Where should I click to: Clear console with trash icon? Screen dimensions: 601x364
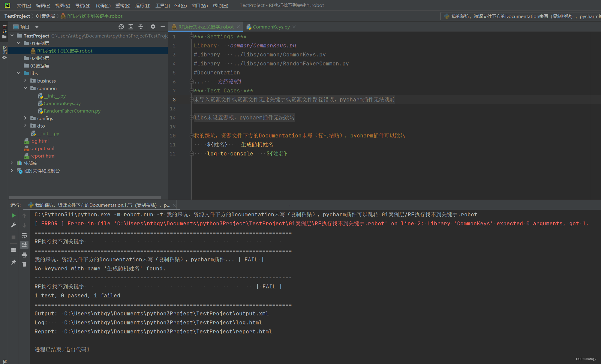point(24,264)
